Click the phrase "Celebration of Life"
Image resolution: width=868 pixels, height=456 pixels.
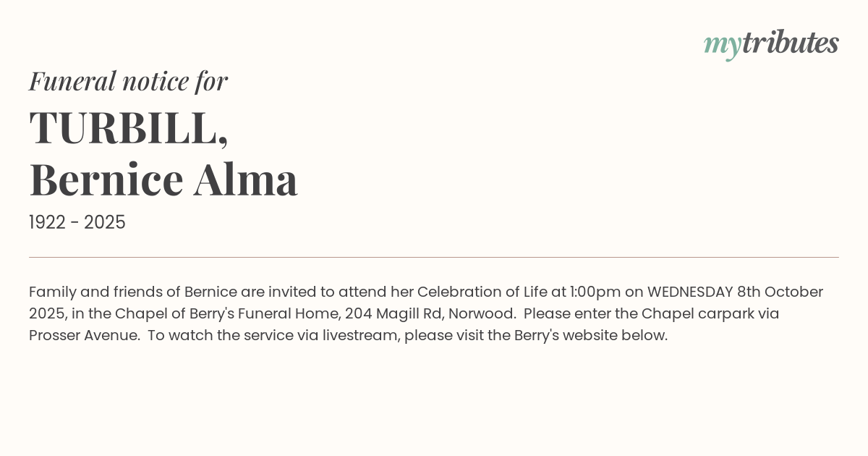pos(480,292)
